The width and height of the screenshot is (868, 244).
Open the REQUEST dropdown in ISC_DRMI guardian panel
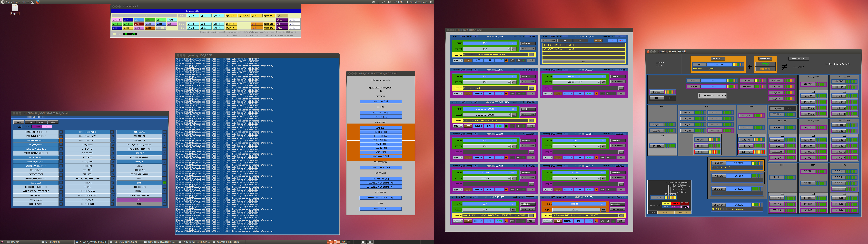pos(487,82)
